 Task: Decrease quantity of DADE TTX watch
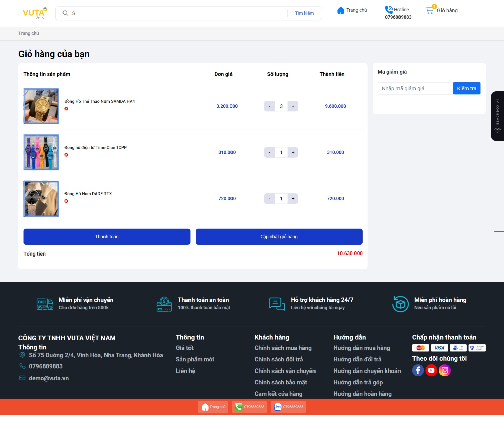pyautogui.click(x=269, y=199)
